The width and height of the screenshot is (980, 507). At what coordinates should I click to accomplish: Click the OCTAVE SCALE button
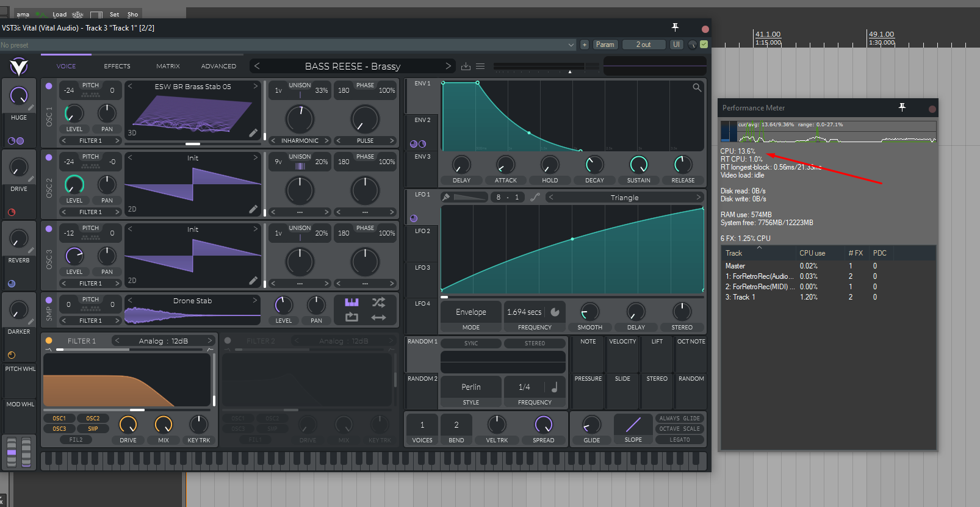pos(680,429)
